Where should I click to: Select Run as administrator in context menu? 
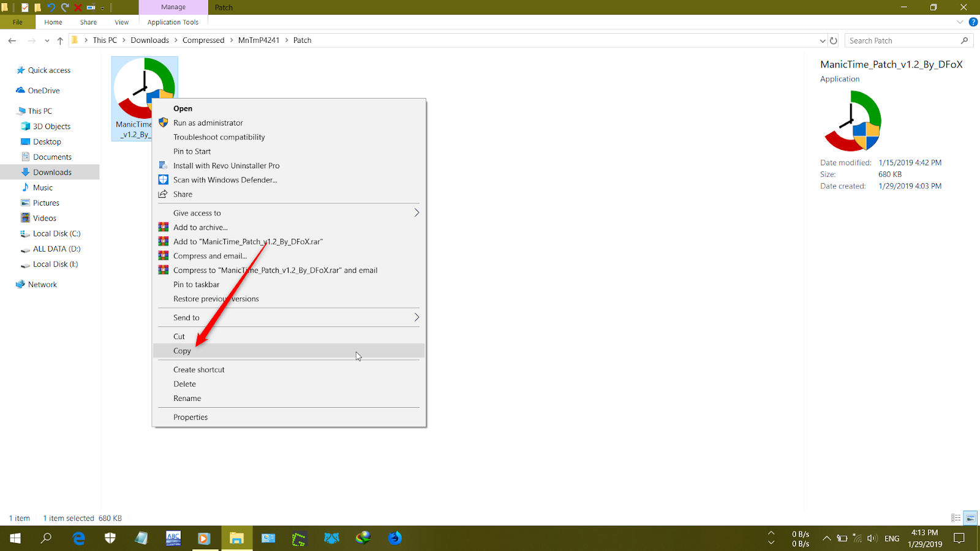(288, 123)
